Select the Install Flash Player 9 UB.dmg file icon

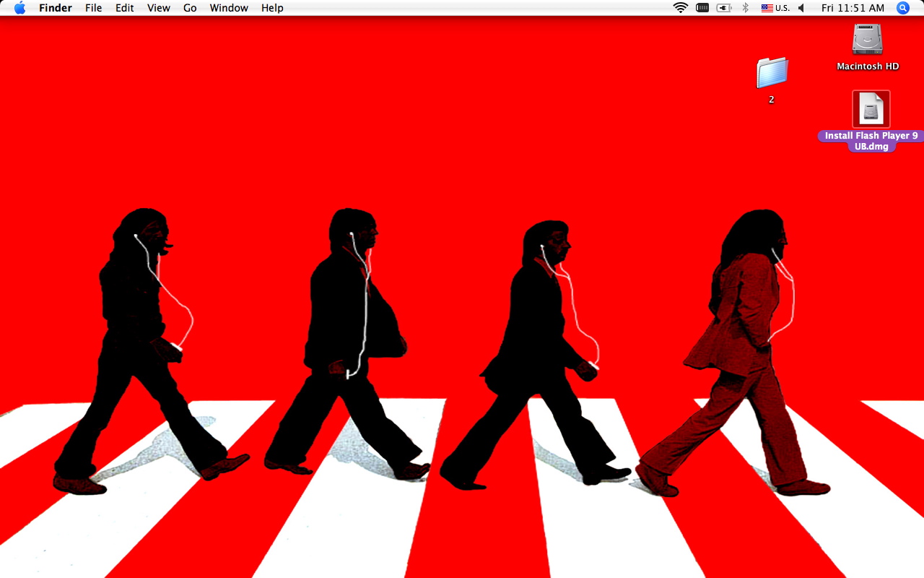tap(871, 109)
